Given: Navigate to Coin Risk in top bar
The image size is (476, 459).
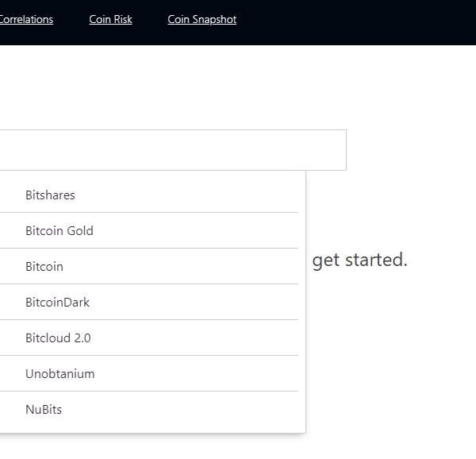Looking at the screenshot, I should click(110, 20).
